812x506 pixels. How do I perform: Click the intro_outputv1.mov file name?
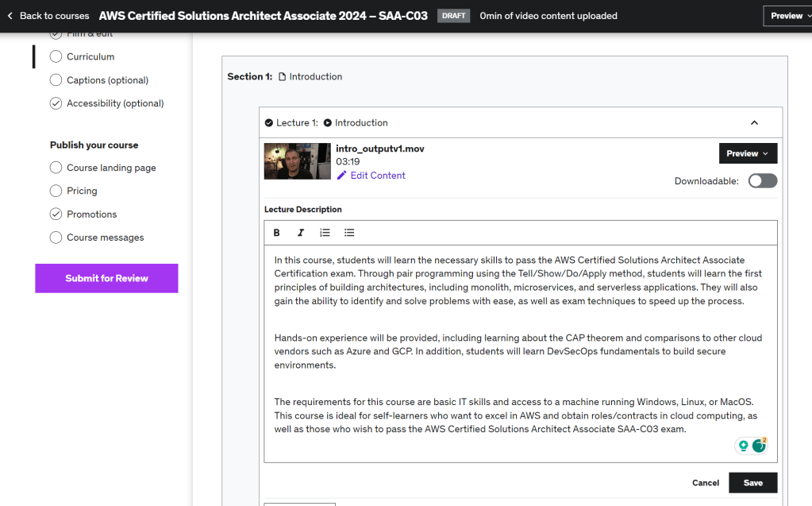click(x=379, y=149)
